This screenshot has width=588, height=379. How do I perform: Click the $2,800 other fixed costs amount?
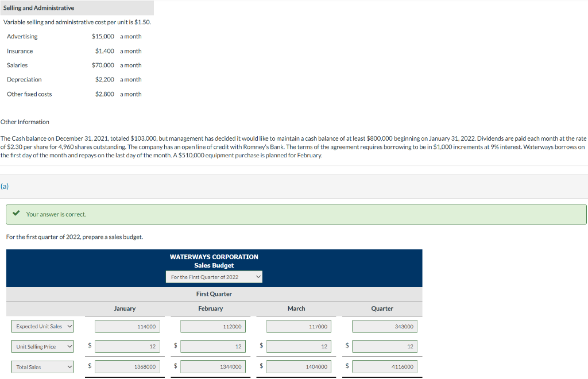coord(105,94)
